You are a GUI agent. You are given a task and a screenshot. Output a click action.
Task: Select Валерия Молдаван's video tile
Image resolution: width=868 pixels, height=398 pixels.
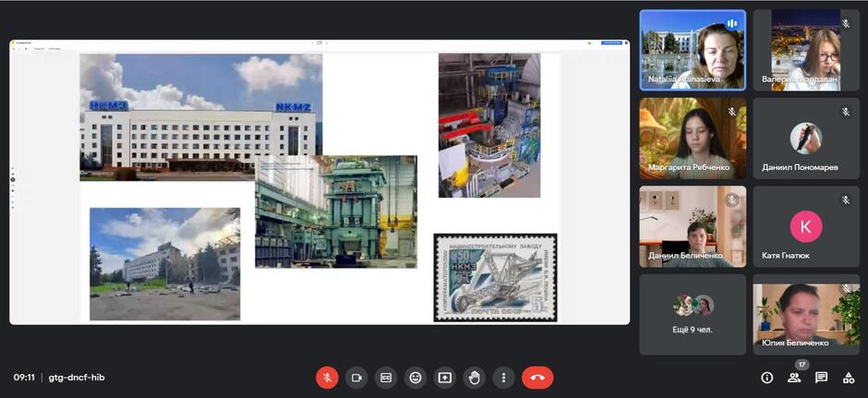[806, 50]
